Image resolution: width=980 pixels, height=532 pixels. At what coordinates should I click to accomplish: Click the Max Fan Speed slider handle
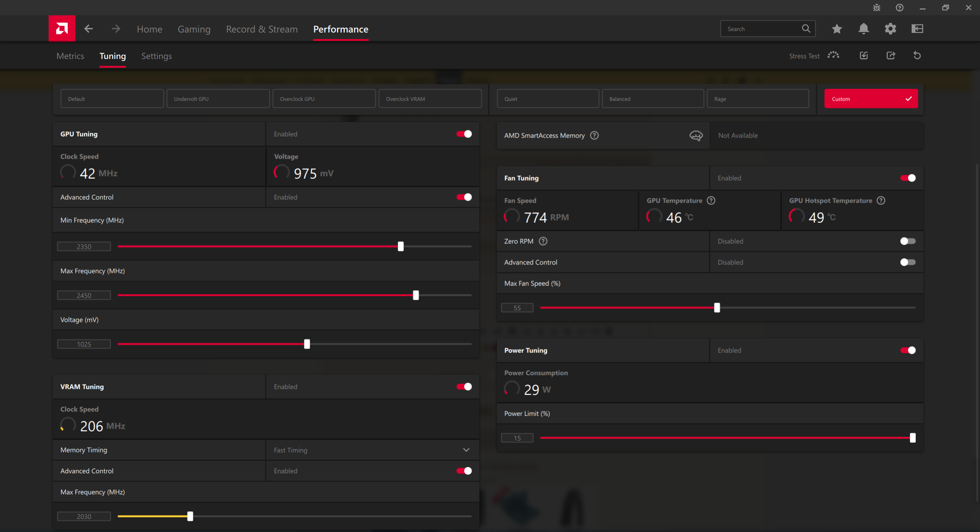717,307
